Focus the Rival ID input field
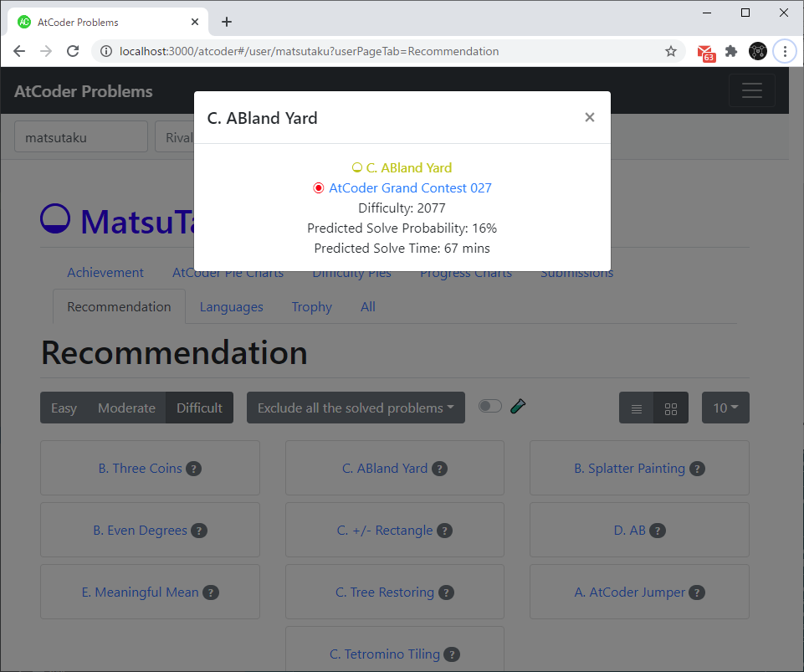The width and height of the screenshot is (804, 672). pos(175,137)
